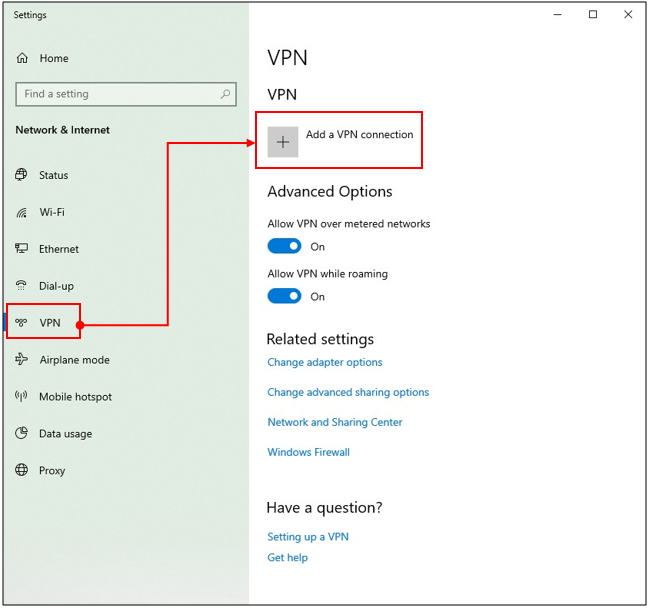
Task: Open Airplane mode settings label
Action: pyautogui.click(x=75, y=360)
